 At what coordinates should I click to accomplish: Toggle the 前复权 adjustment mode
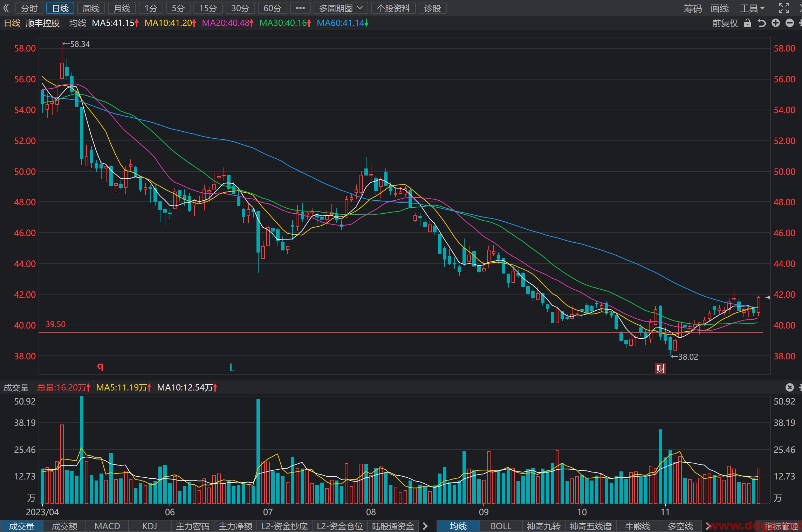725,23
